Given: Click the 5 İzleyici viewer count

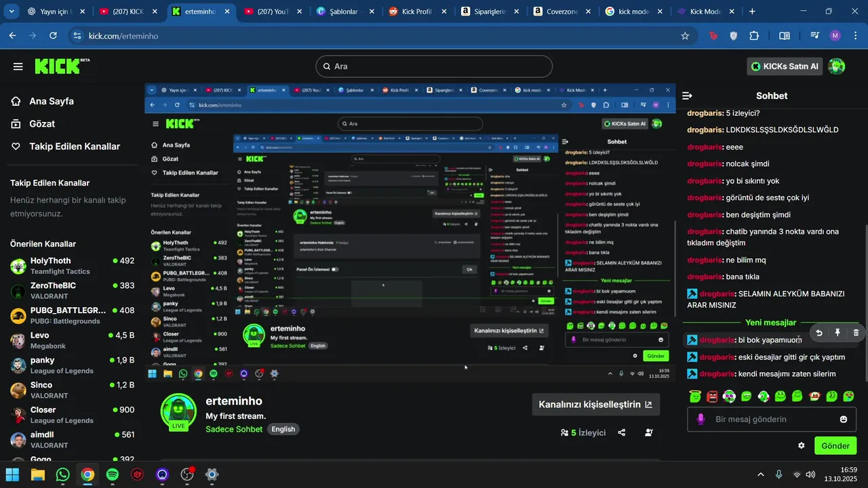Looking at the screenshot, I should pyautogui.click(x=583, y=432).
